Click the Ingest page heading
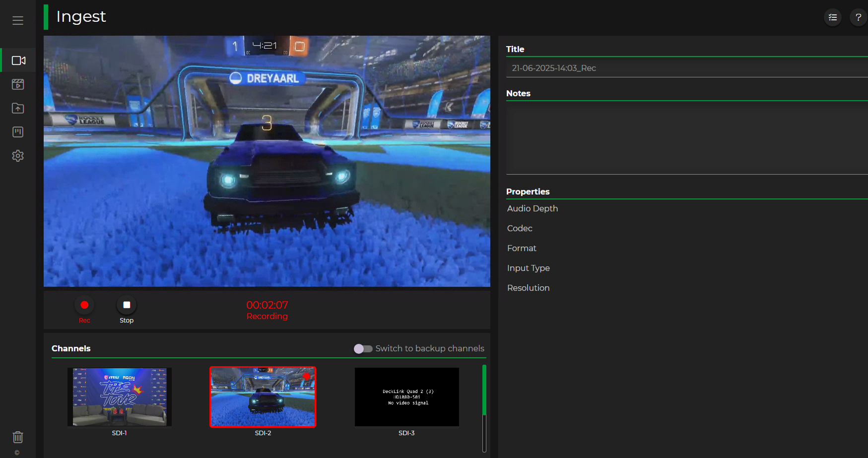 (81, 17)
